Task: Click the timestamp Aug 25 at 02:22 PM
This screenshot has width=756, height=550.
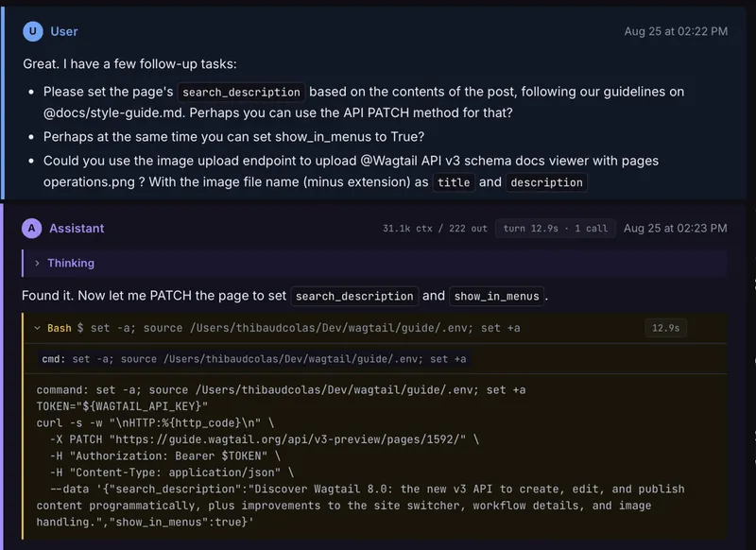Action: (x=676, y=31)
